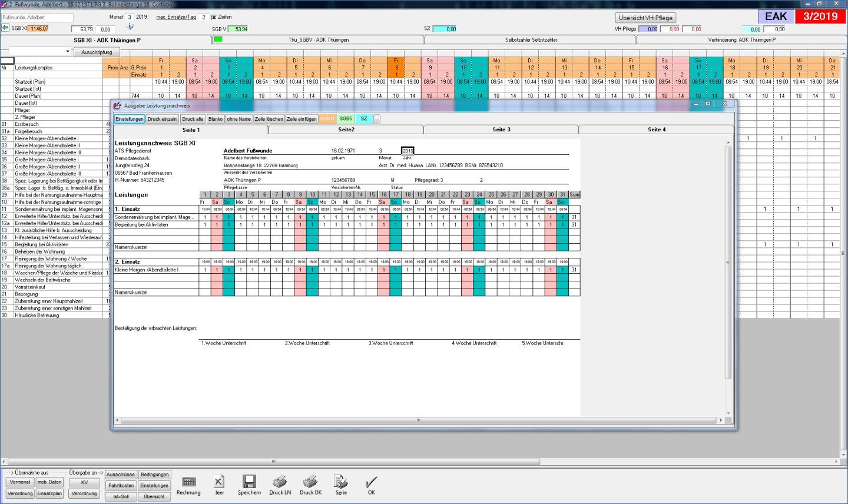Click Einstellungen in Leistungsnachweis dialog toolbar
The width and height of the screenshot is (848, 504).
[x=130, y=119]
